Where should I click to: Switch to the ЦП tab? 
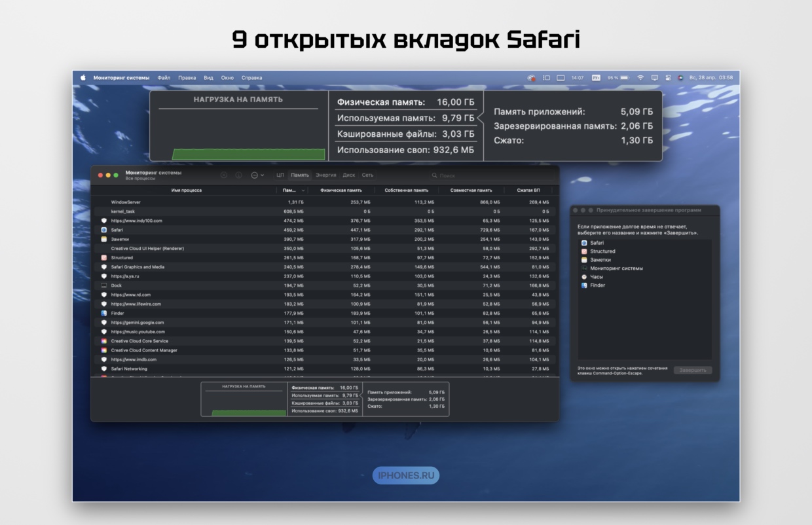point(280,175)
